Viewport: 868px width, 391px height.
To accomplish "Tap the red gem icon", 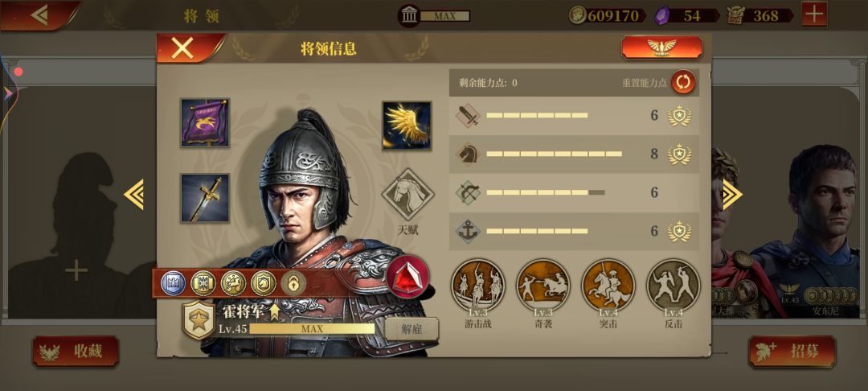I will click(x=408, y=277).
